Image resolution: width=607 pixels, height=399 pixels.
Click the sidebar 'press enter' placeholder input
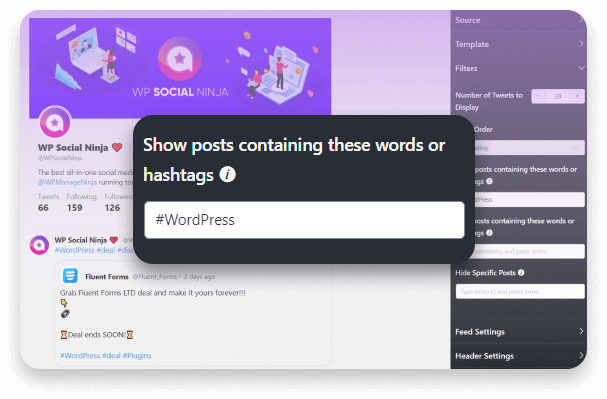[530, 251]
